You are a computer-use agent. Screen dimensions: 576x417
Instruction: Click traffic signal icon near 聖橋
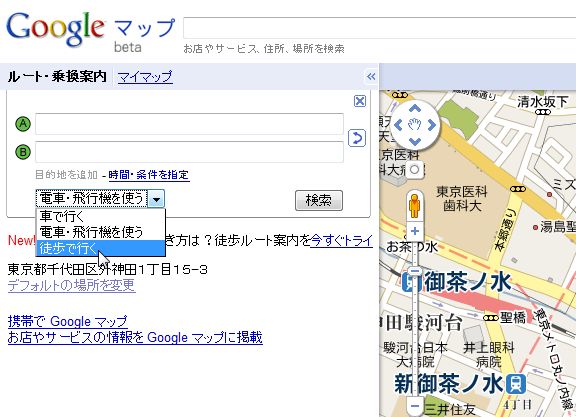[x=490, y=318]
